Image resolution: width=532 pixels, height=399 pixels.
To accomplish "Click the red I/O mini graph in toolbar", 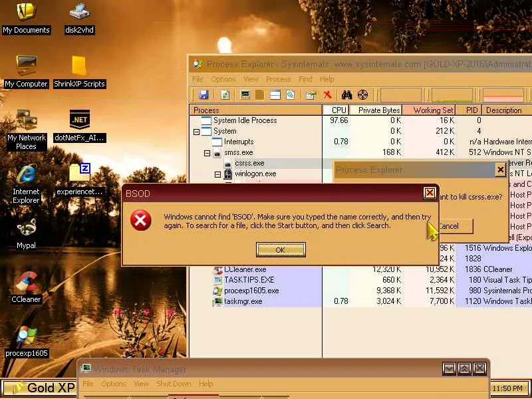I will (503, 95).
